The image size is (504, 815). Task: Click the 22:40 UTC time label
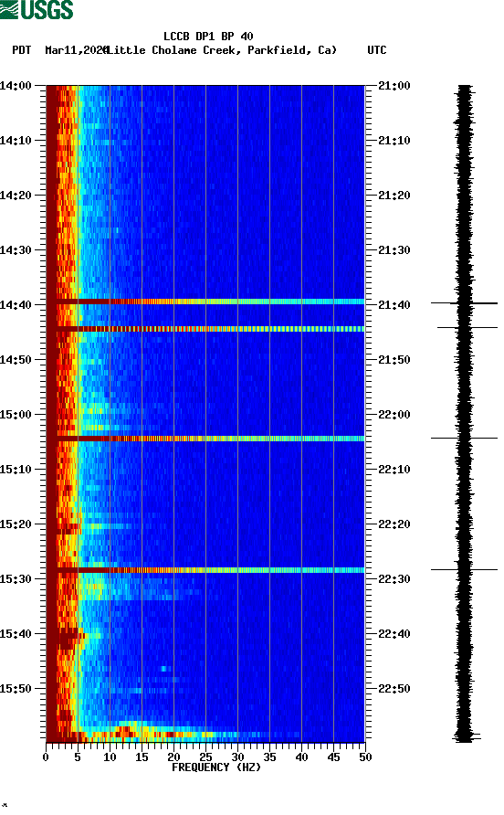pos(394,633)
